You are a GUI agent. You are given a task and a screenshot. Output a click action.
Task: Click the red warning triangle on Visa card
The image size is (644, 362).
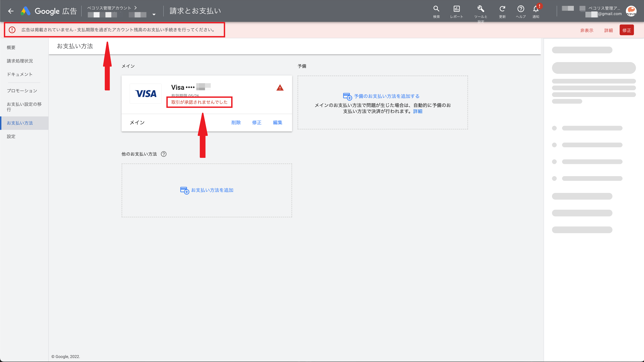pos(280,88)
